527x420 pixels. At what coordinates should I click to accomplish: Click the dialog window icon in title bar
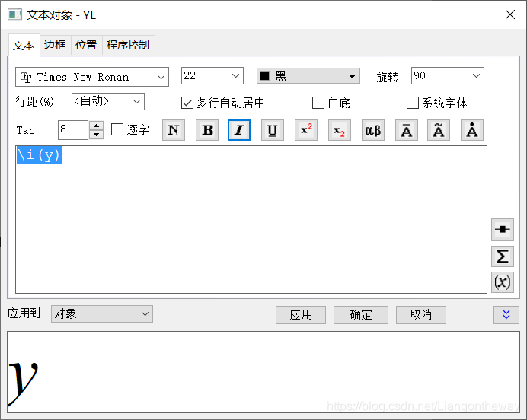tap(14, 14)
